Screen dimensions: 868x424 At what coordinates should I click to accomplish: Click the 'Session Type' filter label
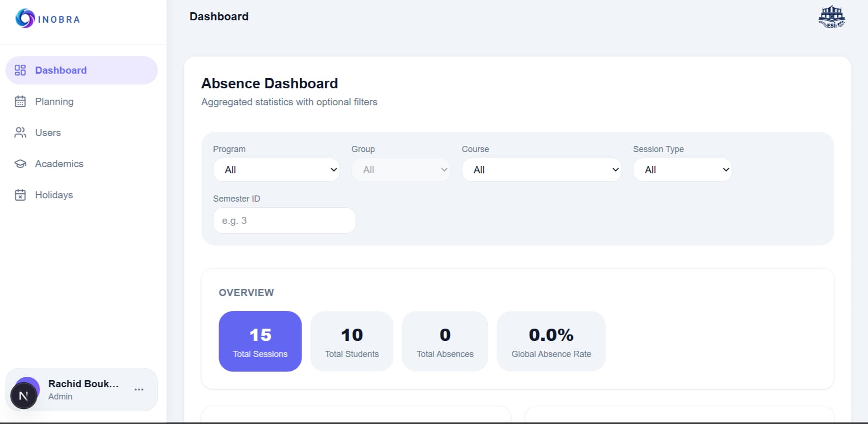pyautogui.click(x=658, y=149)
